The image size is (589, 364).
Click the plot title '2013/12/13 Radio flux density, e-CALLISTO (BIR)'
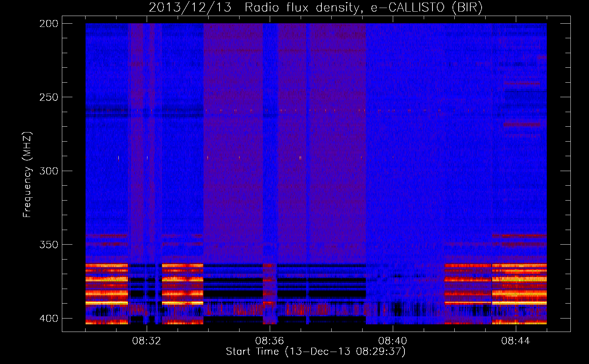point(316,8)
